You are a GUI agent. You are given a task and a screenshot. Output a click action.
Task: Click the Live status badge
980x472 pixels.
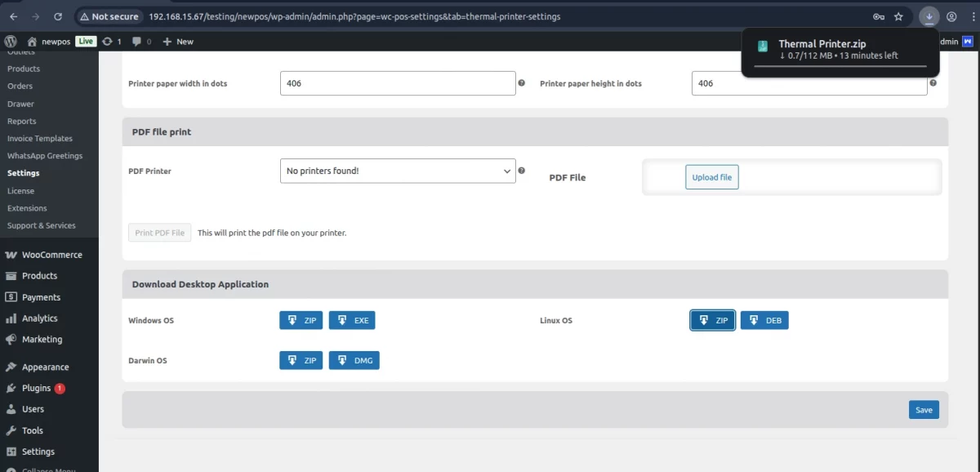point(86,41)
